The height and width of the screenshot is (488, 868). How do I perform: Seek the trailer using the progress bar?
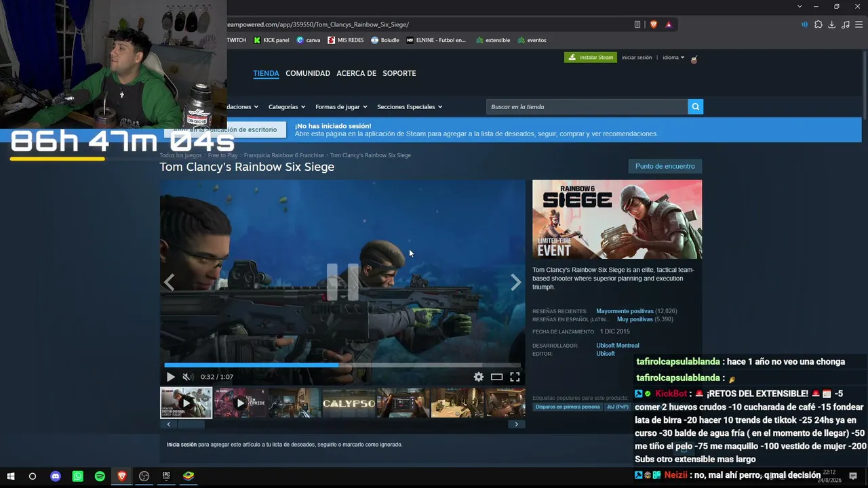pyautogui.click(x=342, y=365)
